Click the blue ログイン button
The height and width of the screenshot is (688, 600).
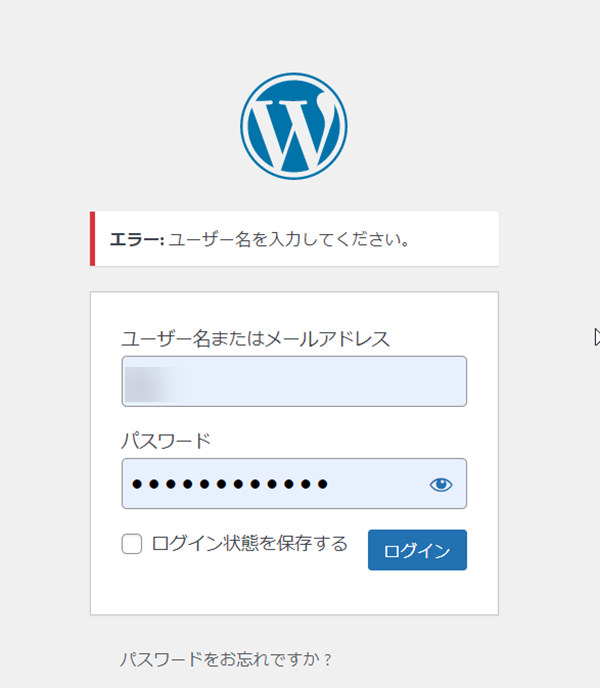coord(417,550)
